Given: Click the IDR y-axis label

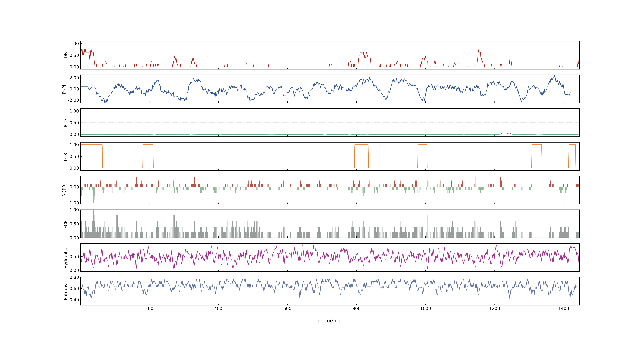Looking at the screenshot, I should tap(66, 55).
